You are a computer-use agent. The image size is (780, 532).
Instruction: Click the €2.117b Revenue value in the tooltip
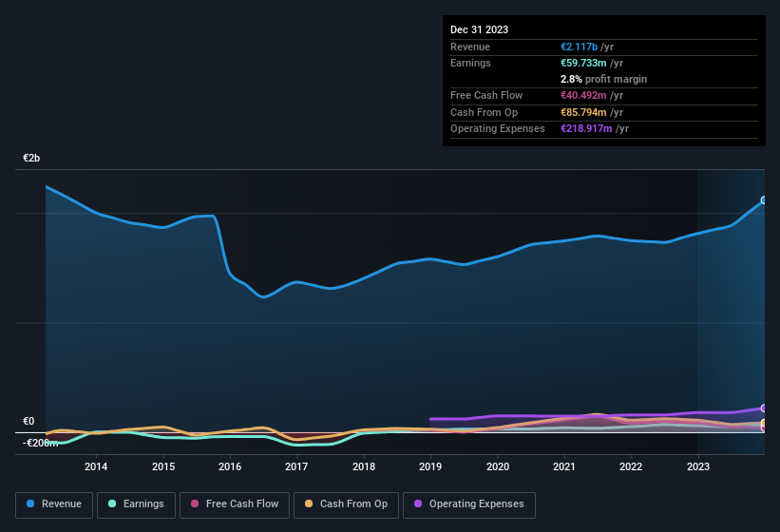coord(579,47)
